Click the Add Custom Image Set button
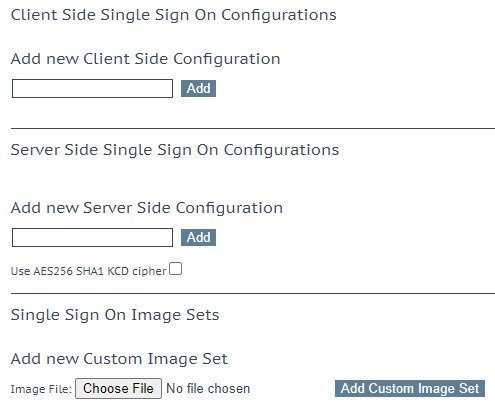The width and height of the screenshot is (495, 407). point(410,388)
